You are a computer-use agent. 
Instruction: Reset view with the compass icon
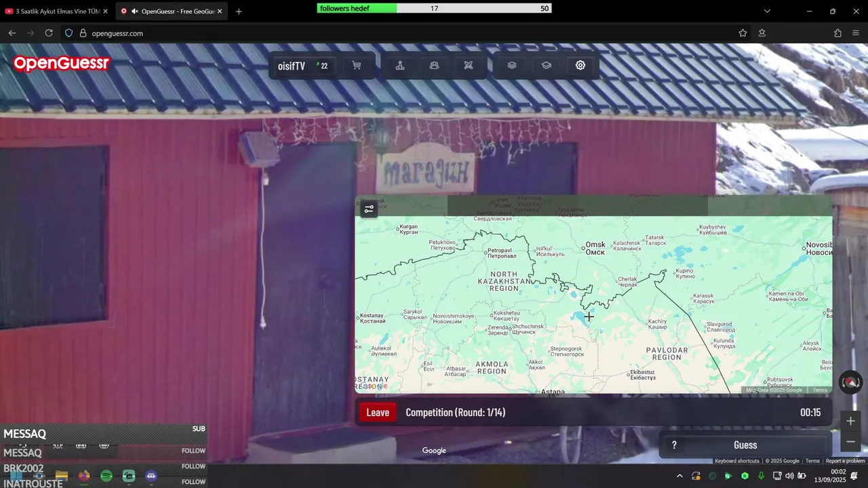(x=850, y=382)
